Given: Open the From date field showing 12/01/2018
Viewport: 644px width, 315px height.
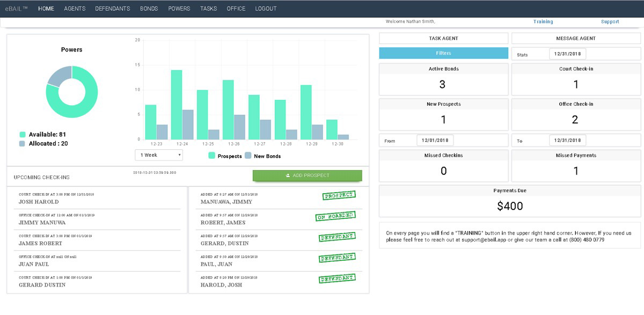Looking at the screenshot, I should [x=436, y=140].
